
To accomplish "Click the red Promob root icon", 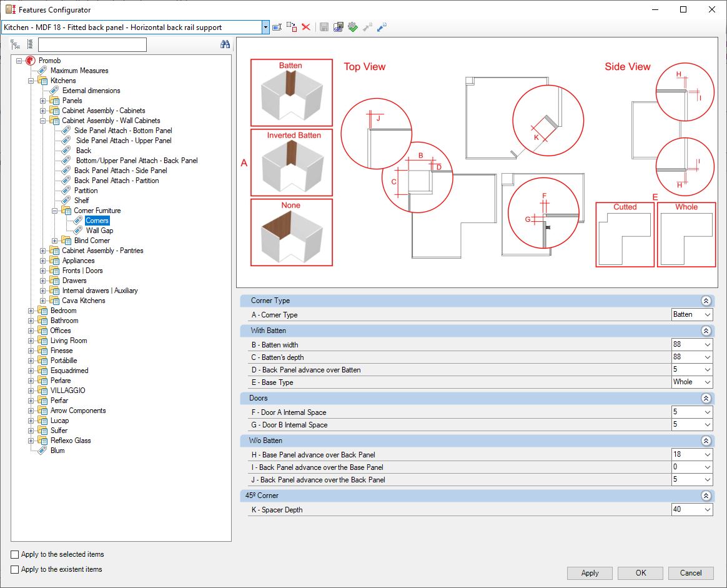I will (31, 60).
